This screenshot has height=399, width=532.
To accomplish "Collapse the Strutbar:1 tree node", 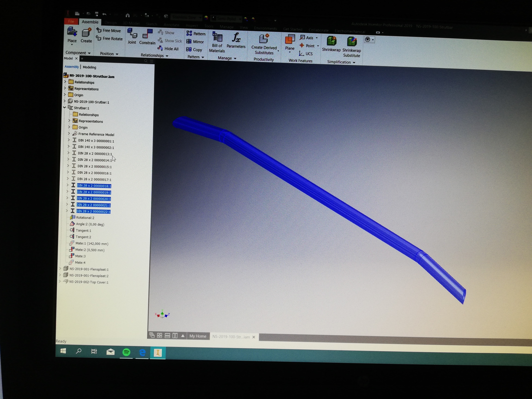I will click(x=64, y=107).
